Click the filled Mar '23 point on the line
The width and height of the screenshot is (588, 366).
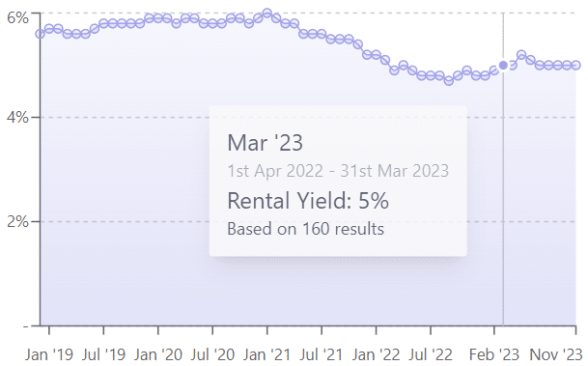tap(503, 66)
